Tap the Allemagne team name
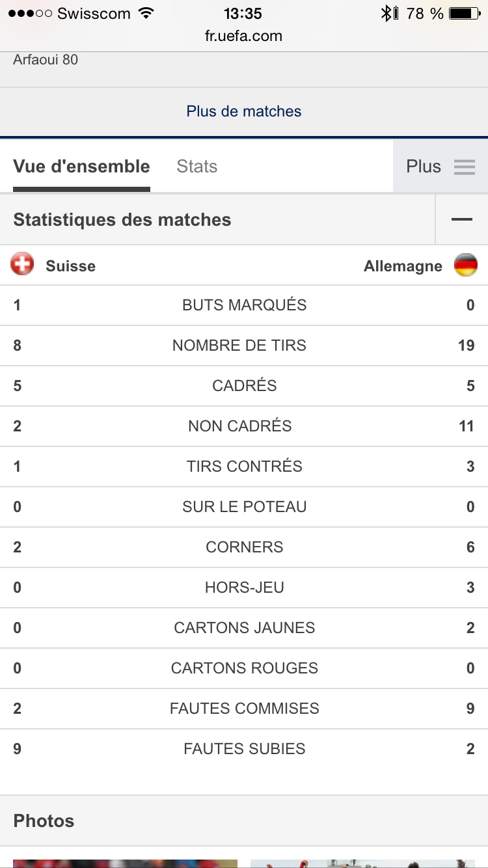This screenshot has height=868, width=488. [403, 266]
